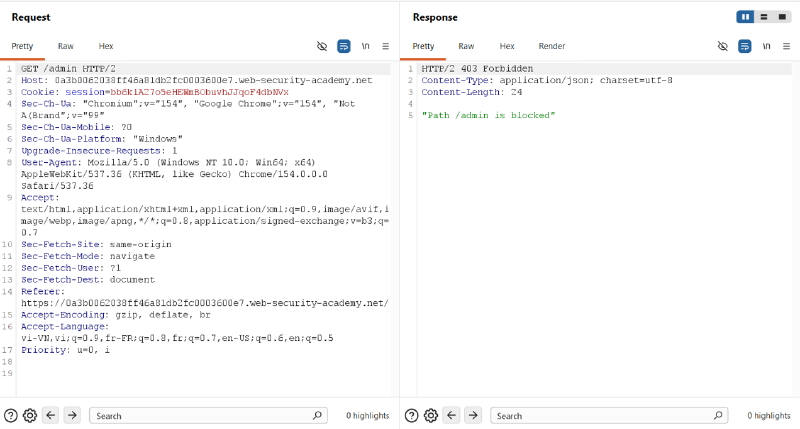Click the Sec-Ch-Ua-Mobile header line
This screenshot has width=800, height=429.
point(76,127)
